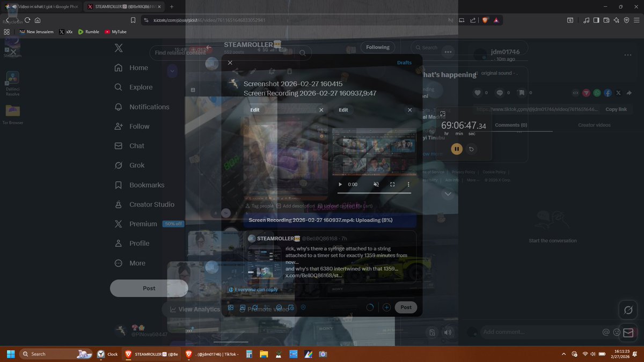Play the attached video preview
Viewport: 644px width, 362px height.
click(340, 184)
